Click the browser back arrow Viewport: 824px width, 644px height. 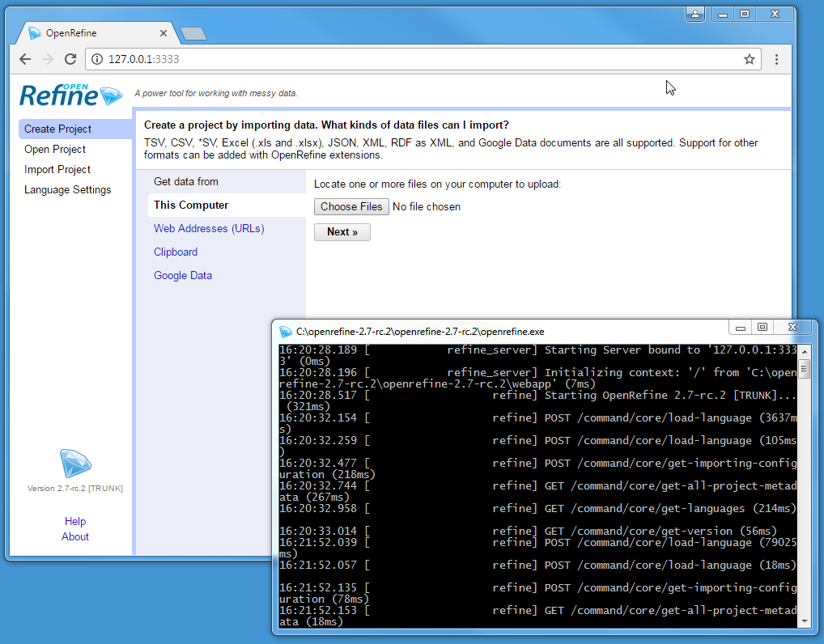24,59
